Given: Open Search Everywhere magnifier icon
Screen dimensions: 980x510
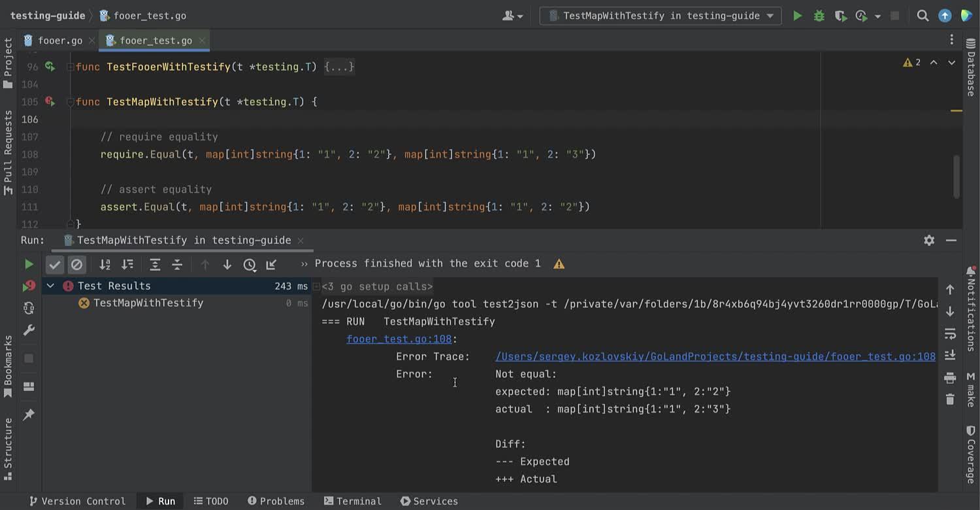Looking at the screenshot, I should (923, 16).
